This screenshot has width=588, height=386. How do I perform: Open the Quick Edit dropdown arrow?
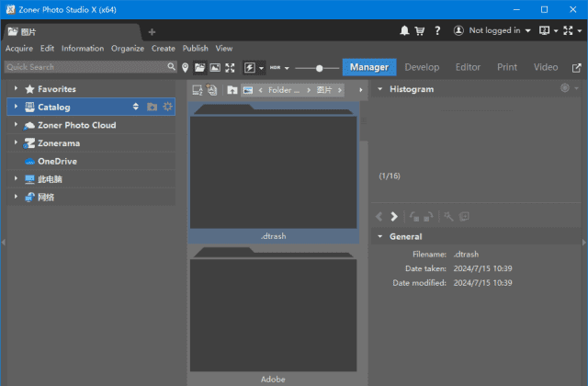[261, 68]
